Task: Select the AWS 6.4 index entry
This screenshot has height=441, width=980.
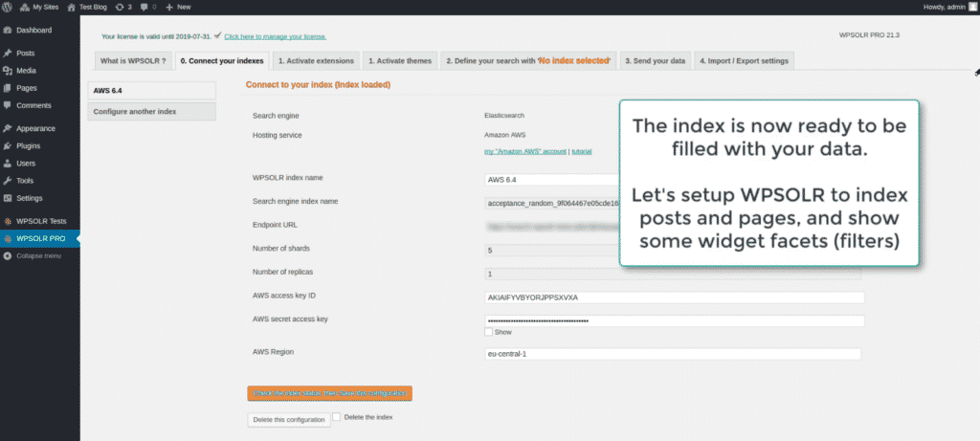Action: coord(152,91)
